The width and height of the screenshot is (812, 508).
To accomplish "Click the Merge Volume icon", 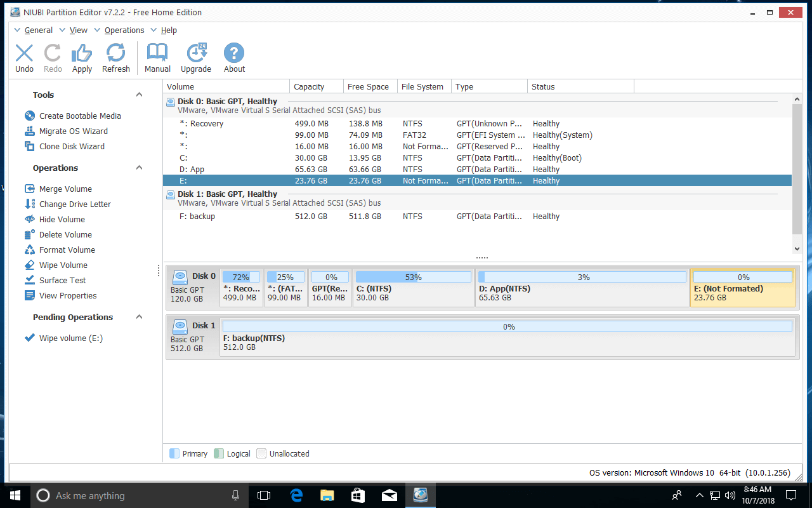I will point(29,189).
